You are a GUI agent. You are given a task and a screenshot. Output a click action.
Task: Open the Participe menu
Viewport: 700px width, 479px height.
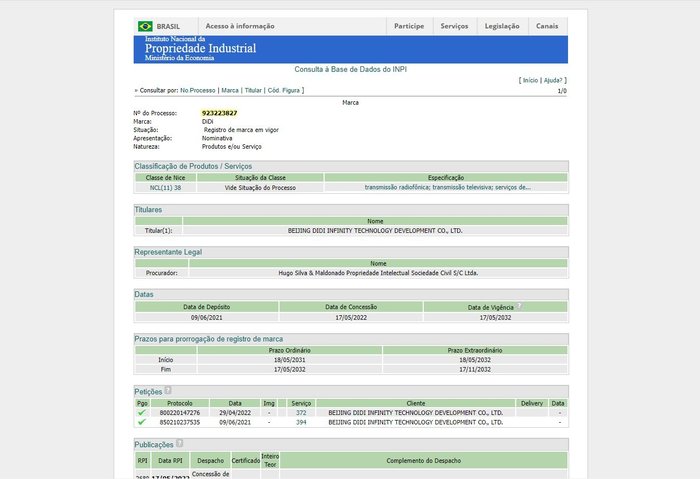[x=409, y=26]
